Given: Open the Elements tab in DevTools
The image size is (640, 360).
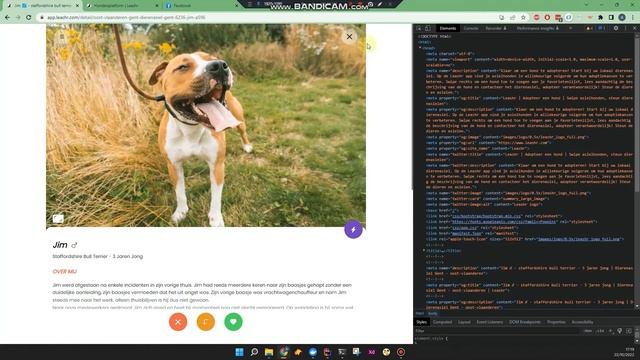Looking at the screenshot, I should coord(448,28).
